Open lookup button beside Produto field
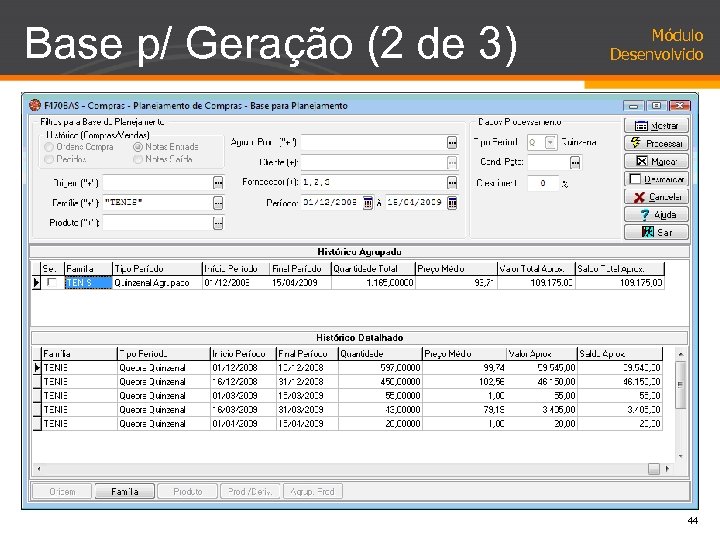 (218, 223)
